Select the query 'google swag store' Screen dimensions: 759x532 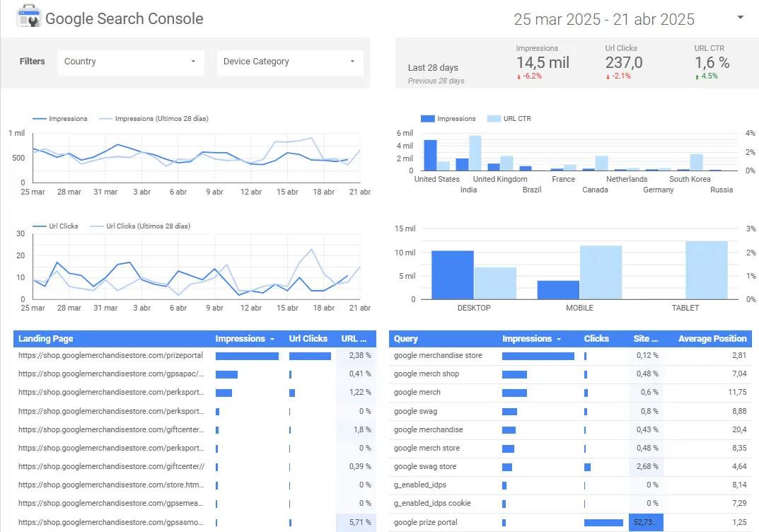(424, 467)
